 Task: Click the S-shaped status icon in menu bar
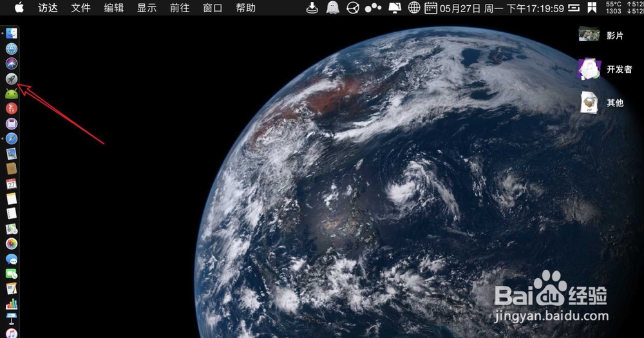(x=574, y=8)
